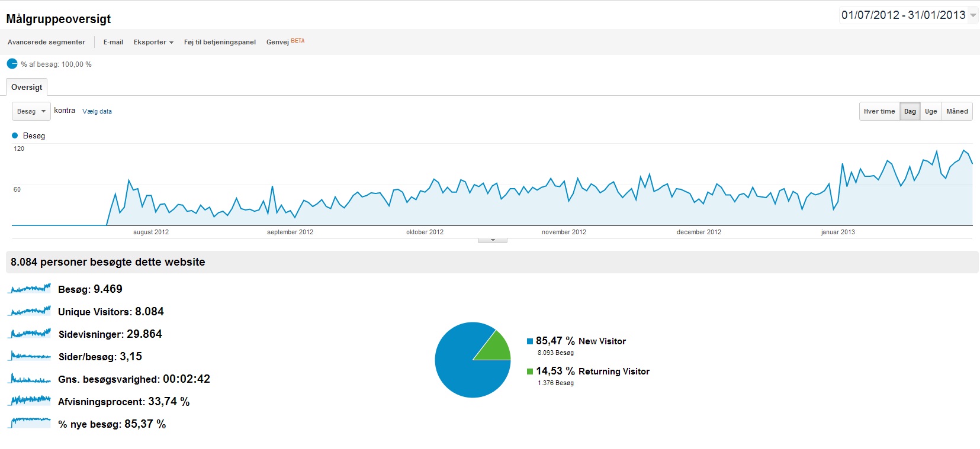Click the Vælg data link
This screenshot has height=449, width=980.
pos(97,111)
